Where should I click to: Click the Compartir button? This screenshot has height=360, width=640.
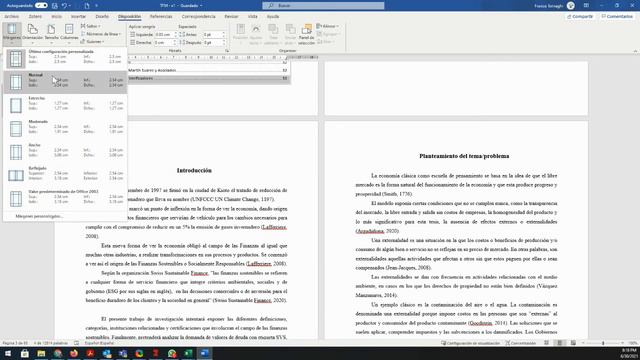pyautogui.click(x=580, y=17)
